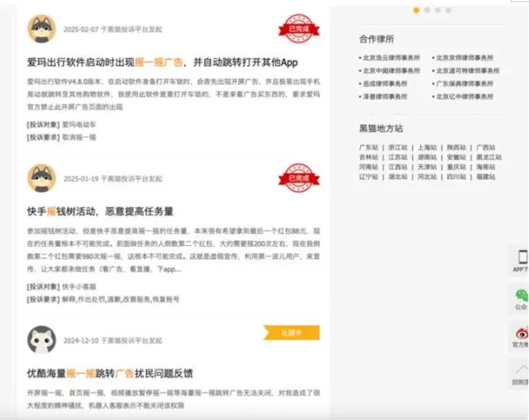Viewport: 529px width, 420px height.
Task: Go to the 广西站 local site
Action: (x=486, y=148)
